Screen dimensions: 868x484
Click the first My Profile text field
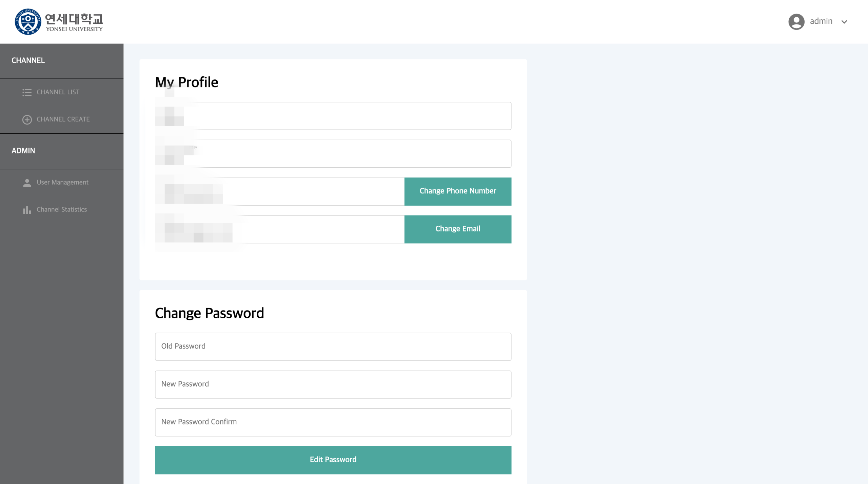(333, 116)
